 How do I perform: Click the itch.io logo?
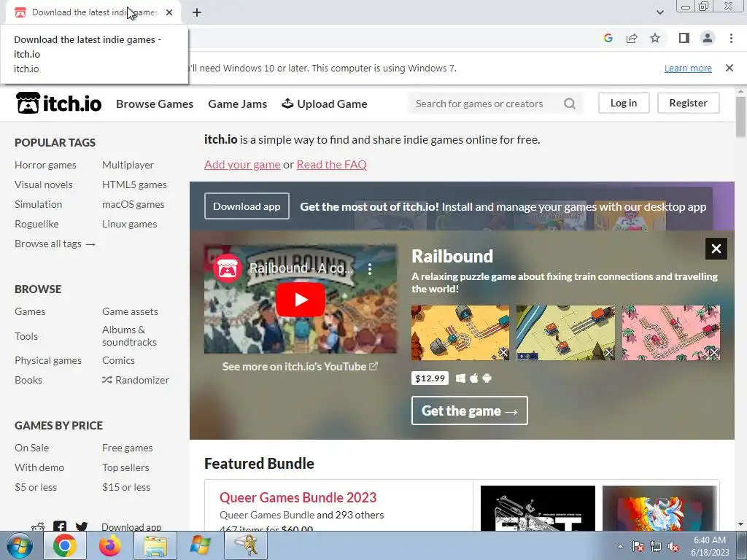click(x=58, y=103)
